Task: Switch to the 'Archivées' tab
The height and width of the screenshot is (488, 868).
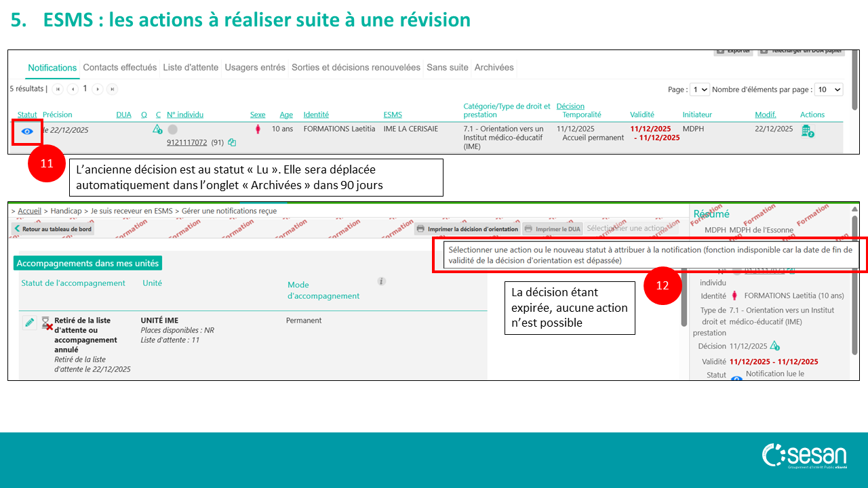Action: click(x=494, y=67)
